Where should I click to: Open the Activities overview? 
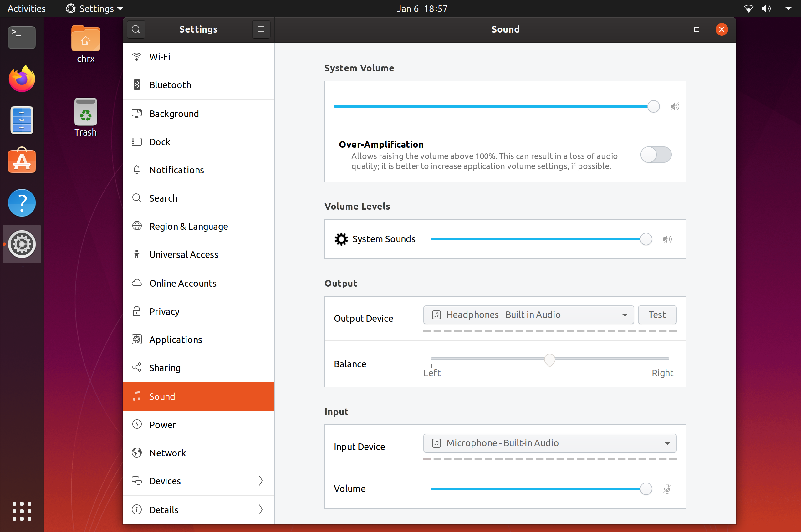coord(27,8)
